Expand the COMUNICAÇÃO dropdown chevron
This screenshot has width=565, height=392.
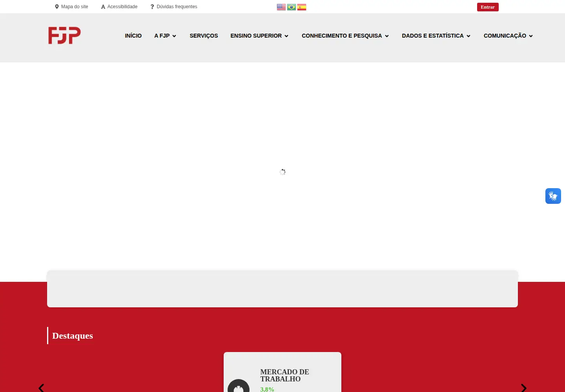click(x=531, y=36)
